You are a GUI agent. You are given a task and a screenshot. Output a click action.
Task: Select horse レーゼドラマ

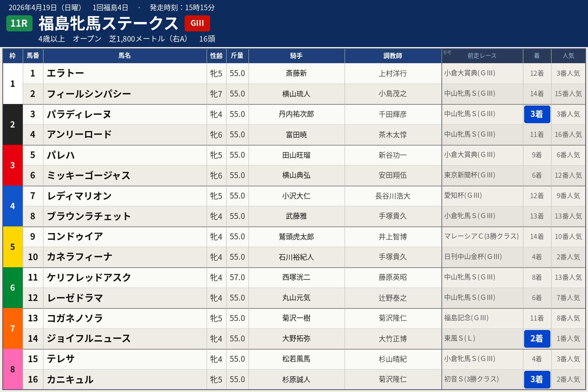pos(75,298)
